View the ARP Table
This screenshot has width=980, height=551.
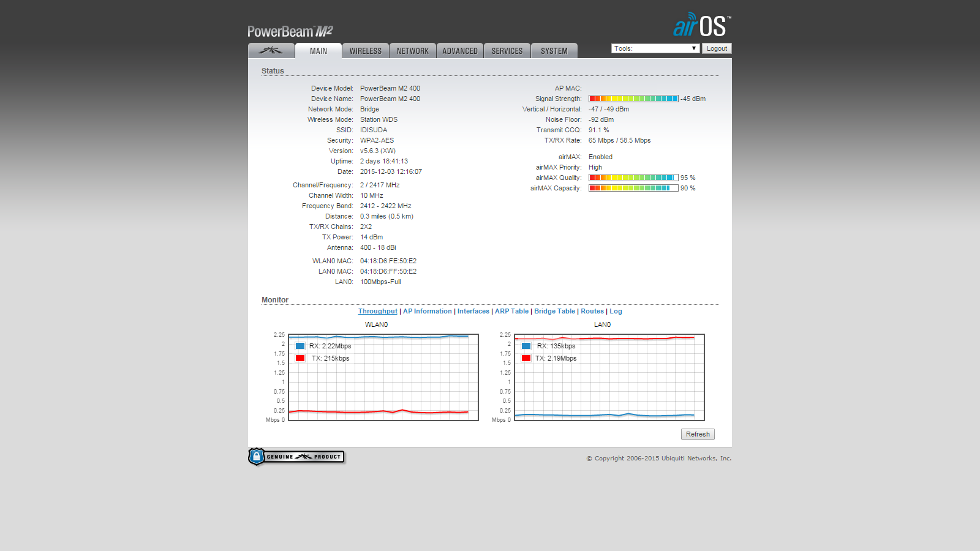point(511,311)
